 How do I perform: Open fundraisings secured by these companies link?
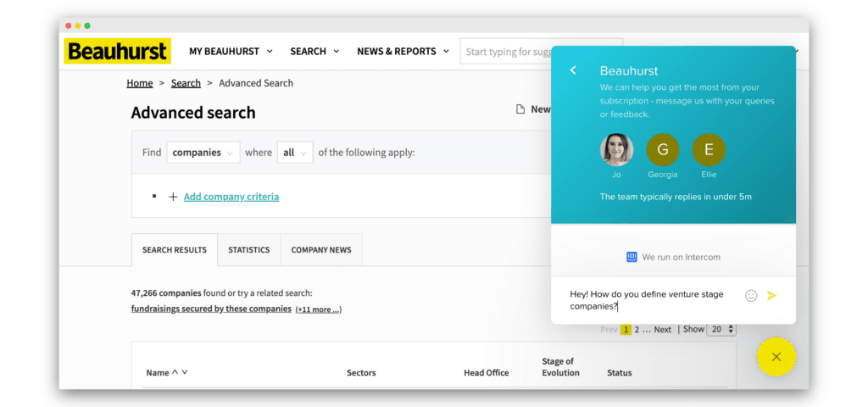211,309
